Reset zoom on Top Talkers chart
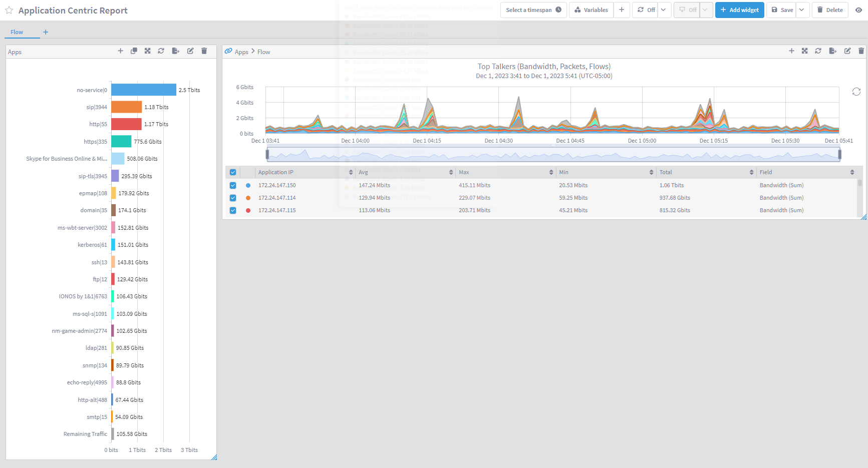 (x=856, y=92)
